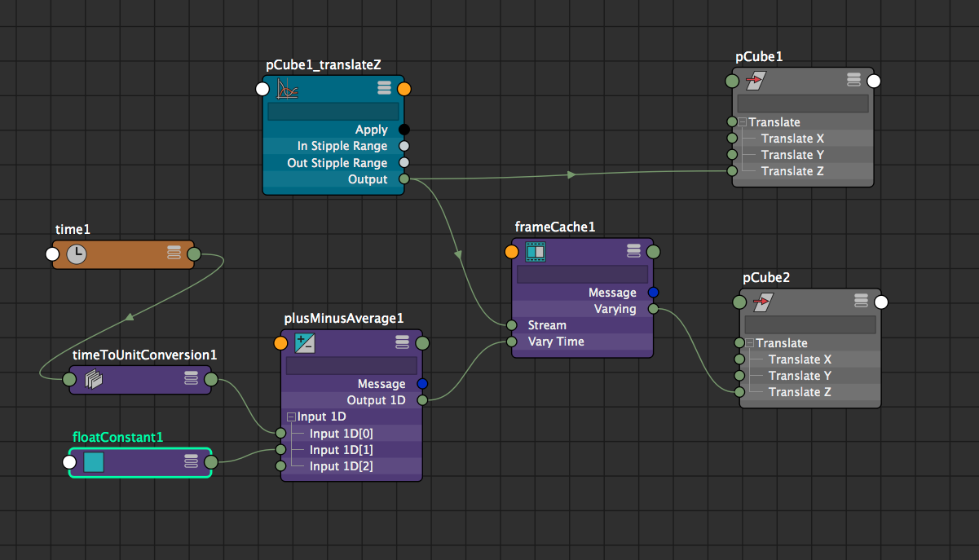Click the plus-minus icon on plusMinusAverage1
Screen dimensions: 979x560
[305, 342]
